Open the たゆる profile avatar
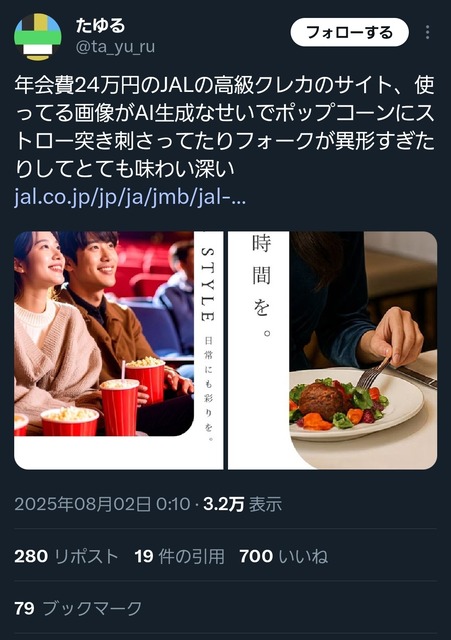The image size is (451, 640). click(38, 37)
